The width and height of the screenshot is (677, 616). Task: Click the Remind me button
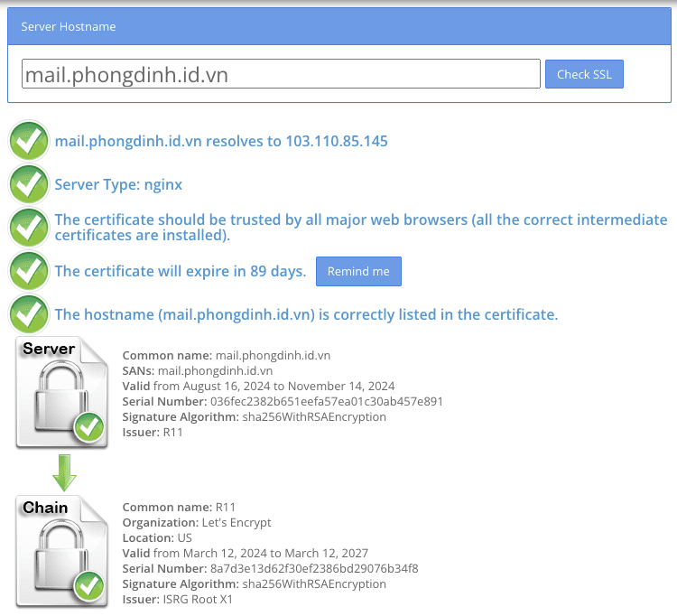click(x=358, y=271)
